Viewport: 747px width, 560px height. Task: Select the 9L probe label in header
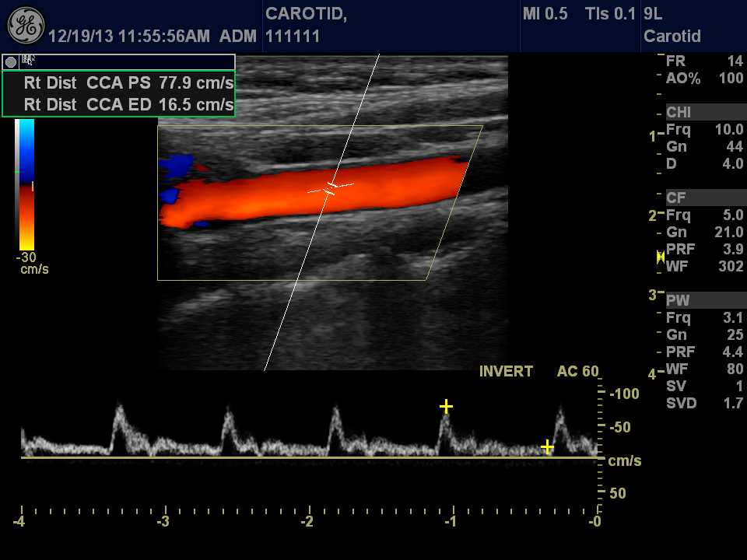pyautogui.click(x=653, y=14)
